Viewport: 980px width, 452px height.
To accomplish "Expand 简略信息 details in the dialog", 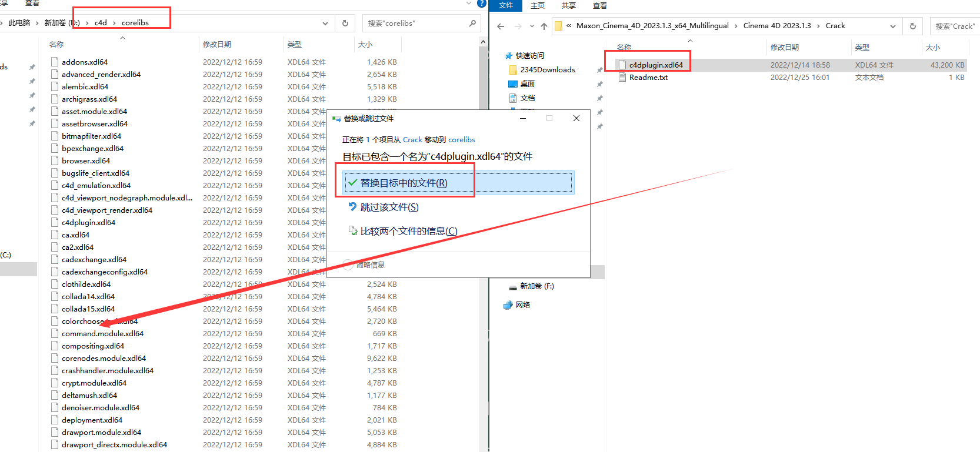I will tap(348, 264).
